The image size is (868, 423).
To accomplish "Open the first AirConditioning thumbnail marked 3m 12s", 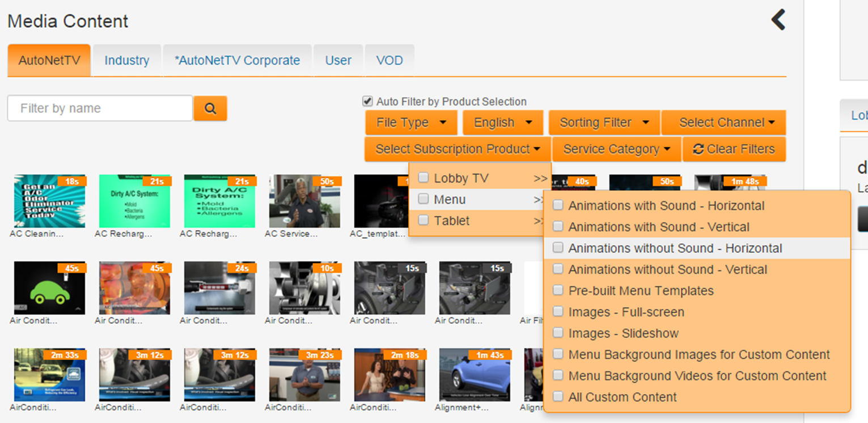I will (x=134, y=375).
